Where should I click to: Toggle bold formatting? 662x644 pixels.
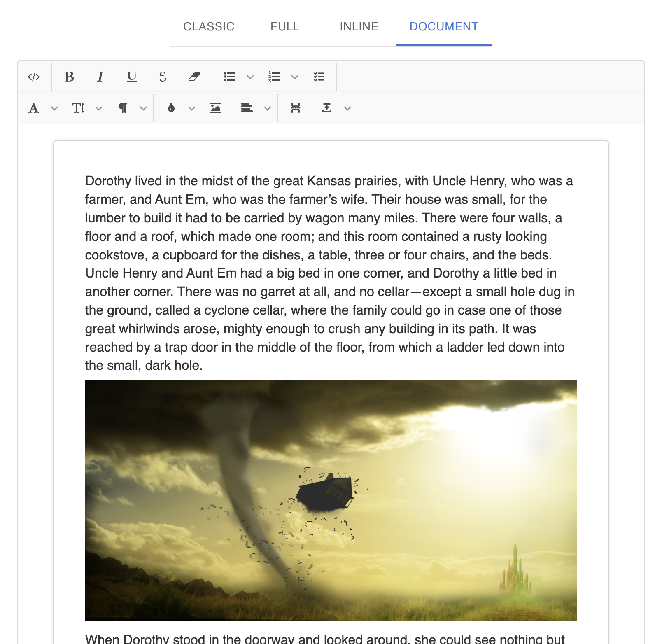coord(69,77)
